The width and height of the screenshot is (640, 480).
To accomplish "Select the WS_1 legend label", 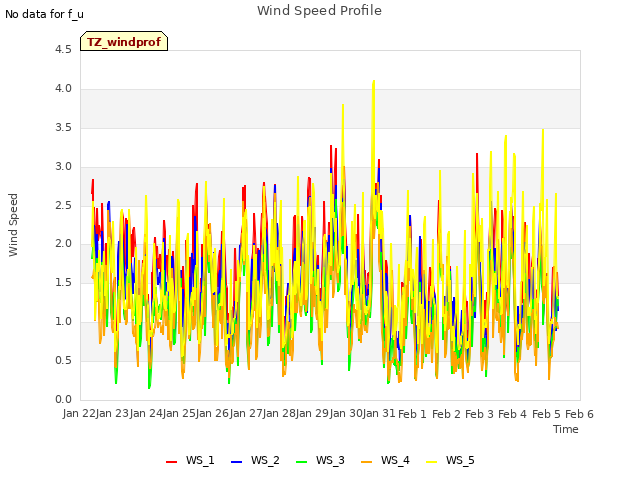I will coord(200,460).
